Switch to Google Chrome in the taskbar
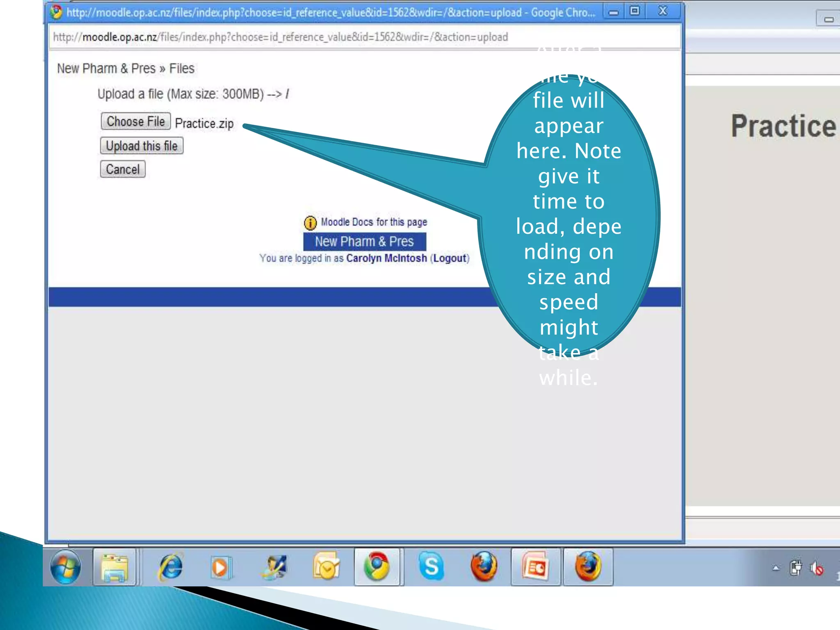This screenshot has height=630, width=840. 377,567
